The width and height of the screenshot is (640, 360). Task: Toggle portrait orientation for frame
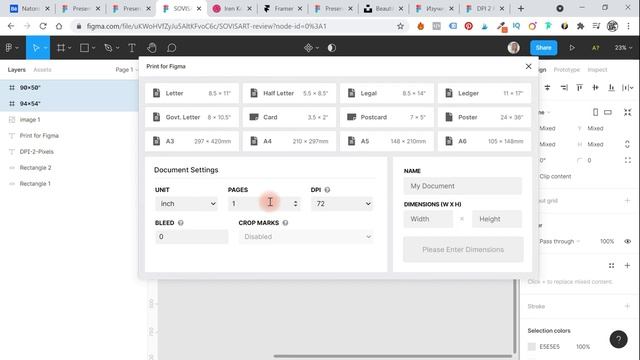click(x=596, y=112)
